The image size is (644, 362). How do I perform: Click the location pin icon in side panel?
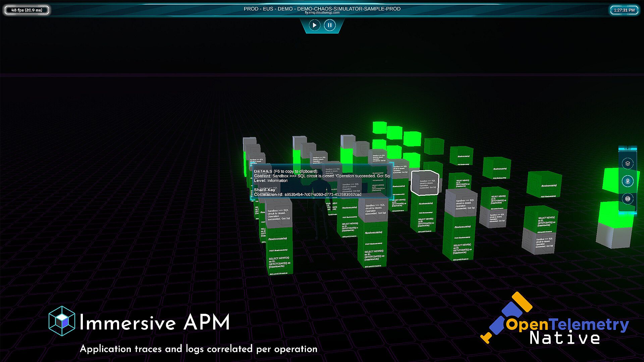pyautogui.click(x=628, y=181)
